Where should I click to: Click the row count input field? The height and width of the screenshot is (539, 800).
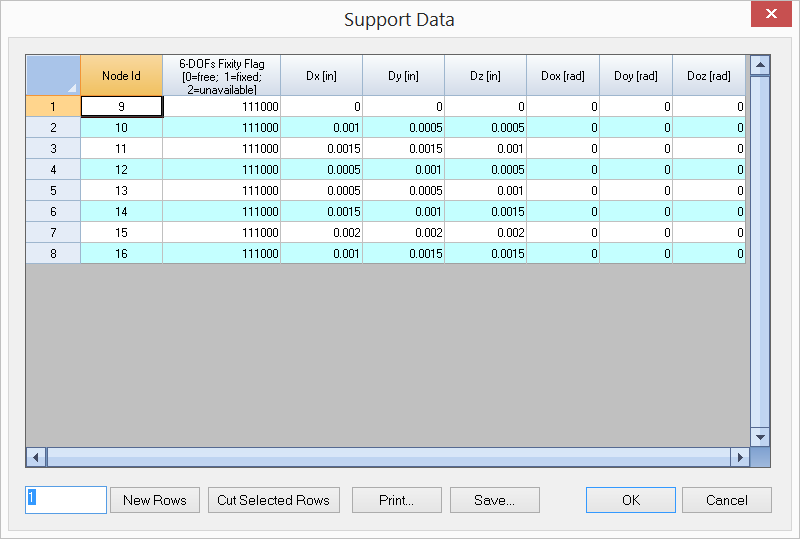(x=66, y=500)
